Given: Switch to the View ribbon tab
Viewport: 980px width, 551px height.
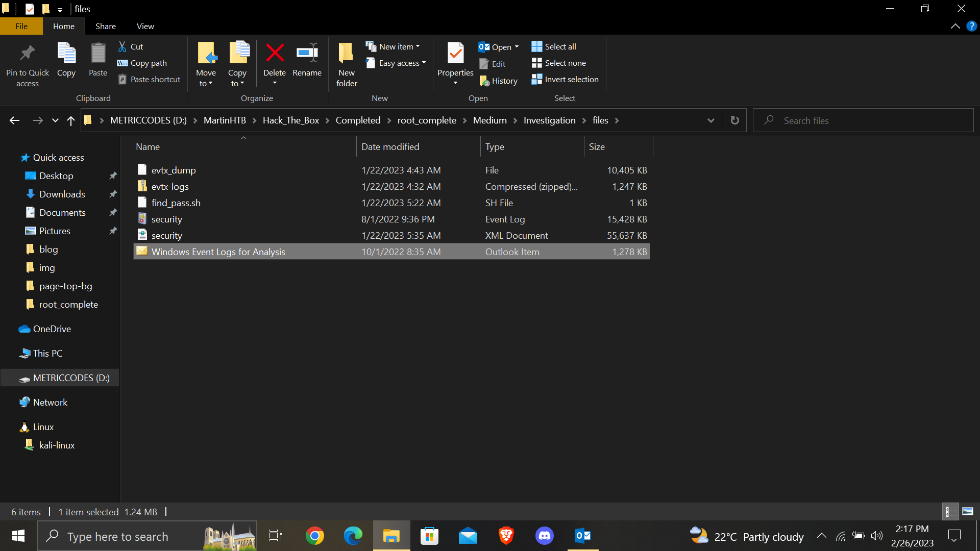Looking at the screenshot, I should pos(145,26).
